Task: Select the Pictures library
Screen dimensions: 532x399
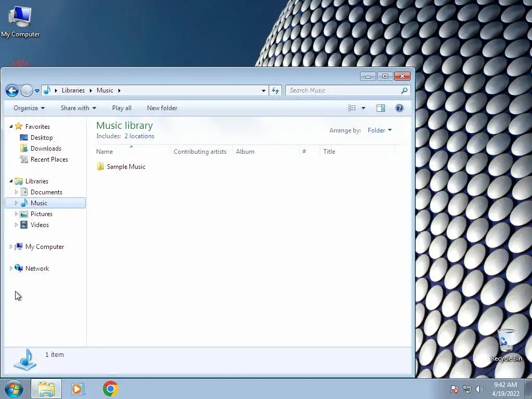Action: (x=42, y=214)
